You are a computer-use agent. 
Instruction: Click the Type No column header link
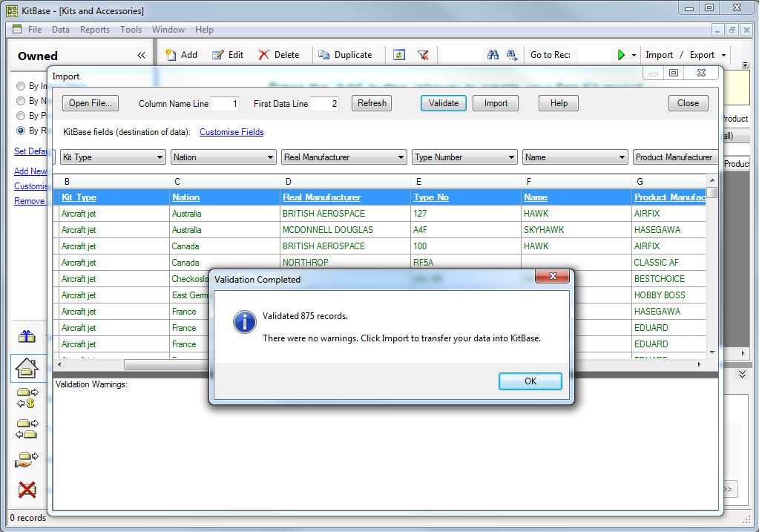pos(431,197)
